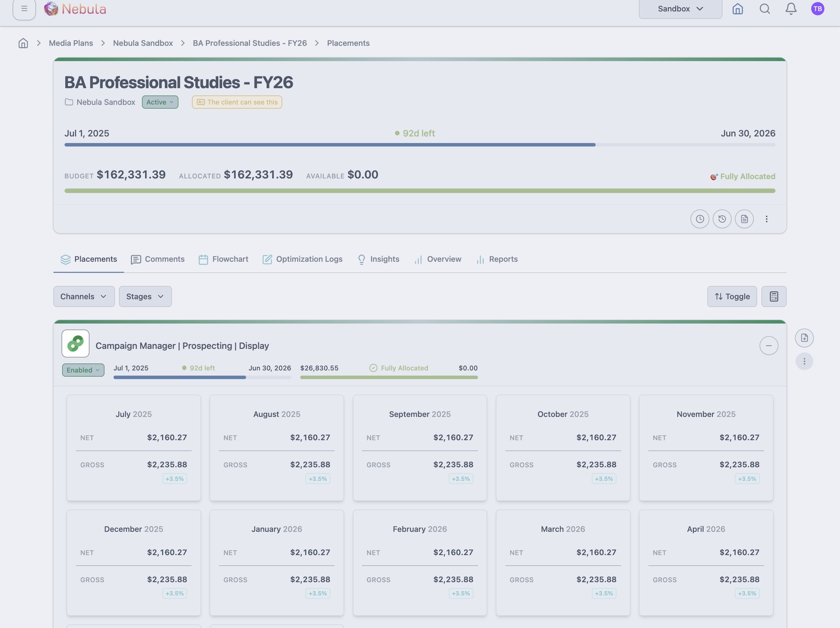Click Nebula Sandbox folder link under title
The height and width of the screenshot is (628, 840).
coord(106,102)
